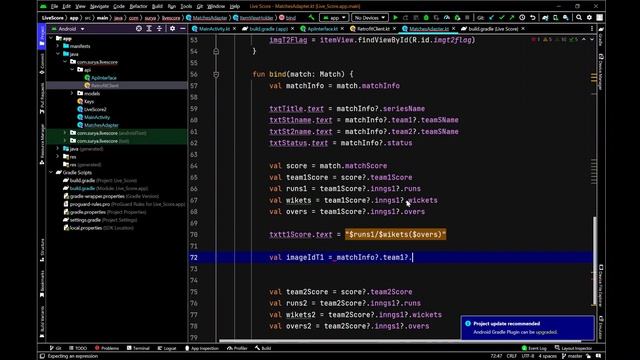This screenshot has height=360, width=640.
Task: Rollback changes with the undo arrow icon
Action: coord(533,18)
